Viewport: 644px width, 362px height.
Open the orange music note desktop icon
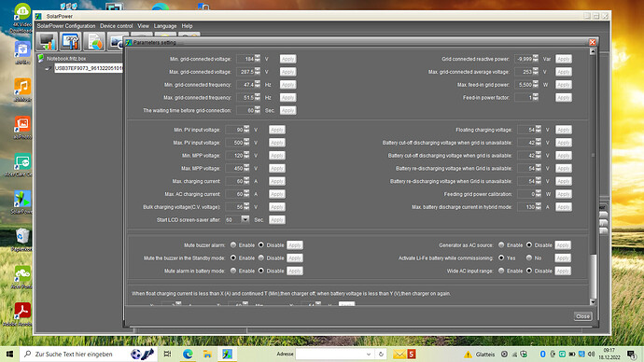point(22,87)
